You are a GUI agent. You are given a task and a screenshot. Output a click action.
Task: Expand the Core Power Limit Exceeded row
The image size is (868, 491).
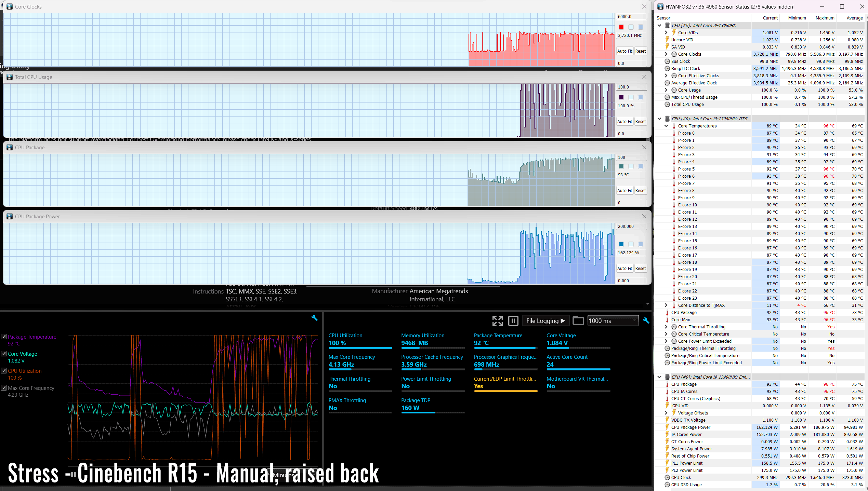[666, 341]
